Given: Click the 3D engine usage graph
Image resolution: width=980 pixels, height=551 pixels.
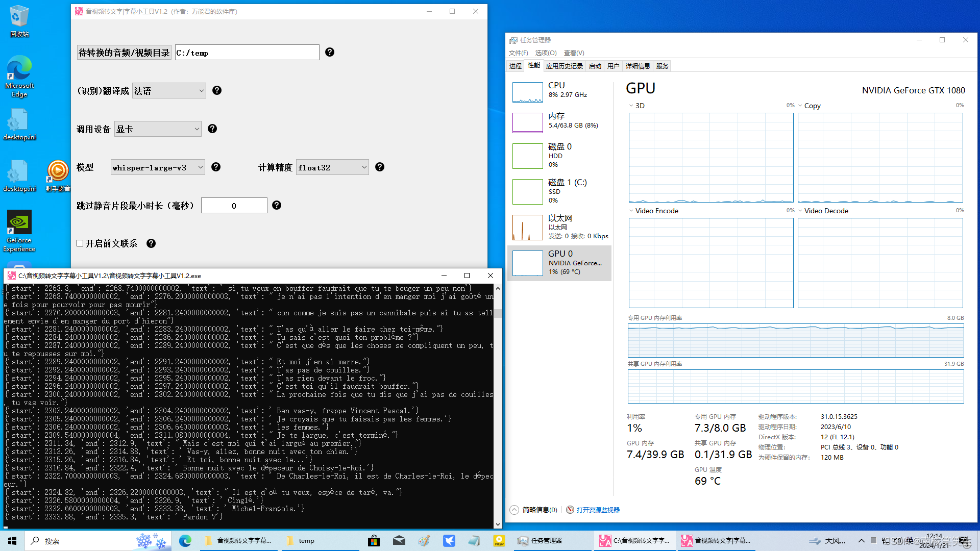Looking at the screenshot, I should coord(711,158).
